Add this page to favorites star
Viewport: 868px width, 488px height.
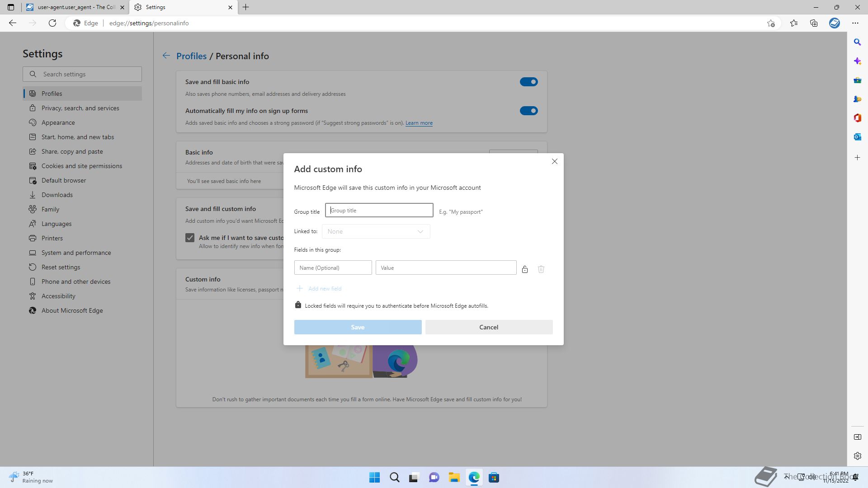tap(771, 23)
